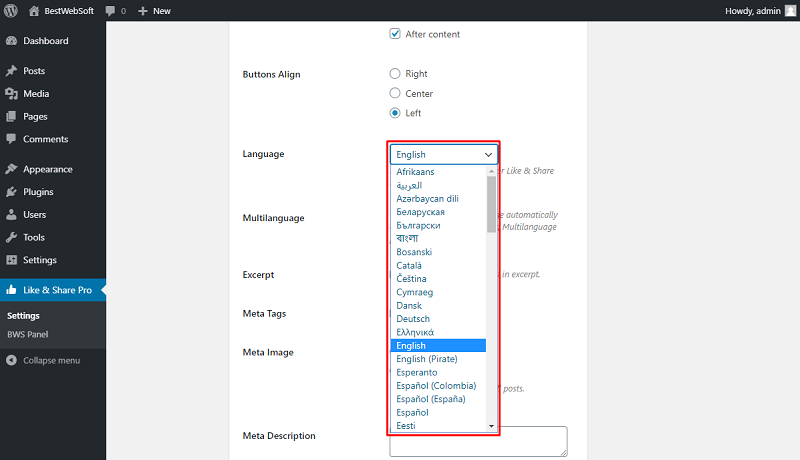Select Eesti in the list
The width and height of the screenshot is (800, 460).
tap(438, 426)
